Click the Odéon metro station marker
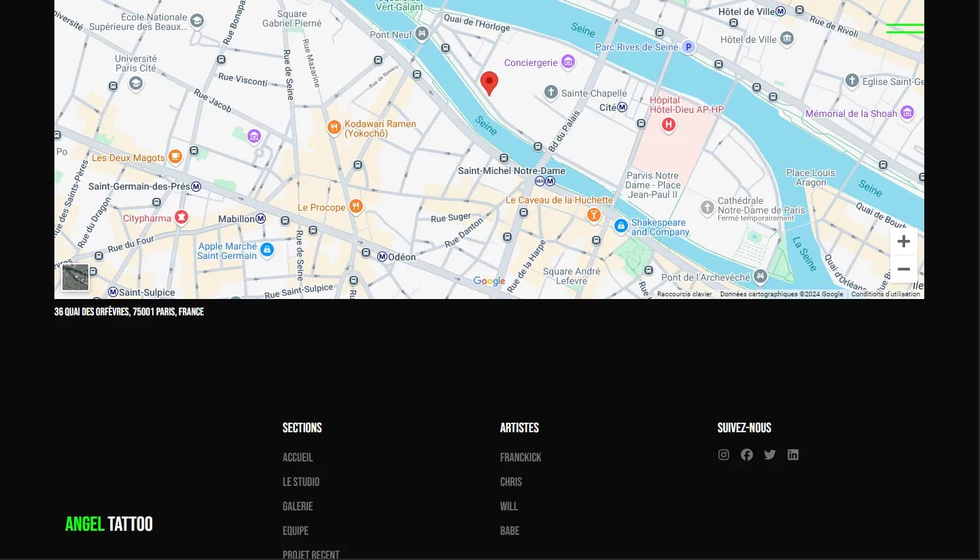 coord(382,257)
